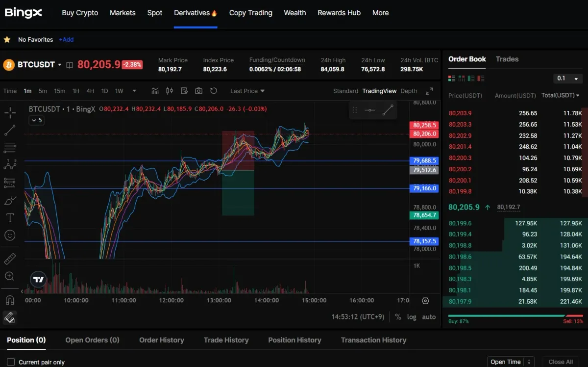Toggle auto scale on price axis
Viewport: 588px width, 367px height.
429,317
